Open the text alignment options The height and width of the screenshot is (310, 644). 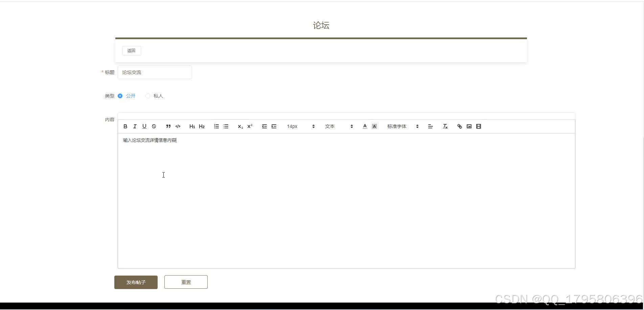431,126
